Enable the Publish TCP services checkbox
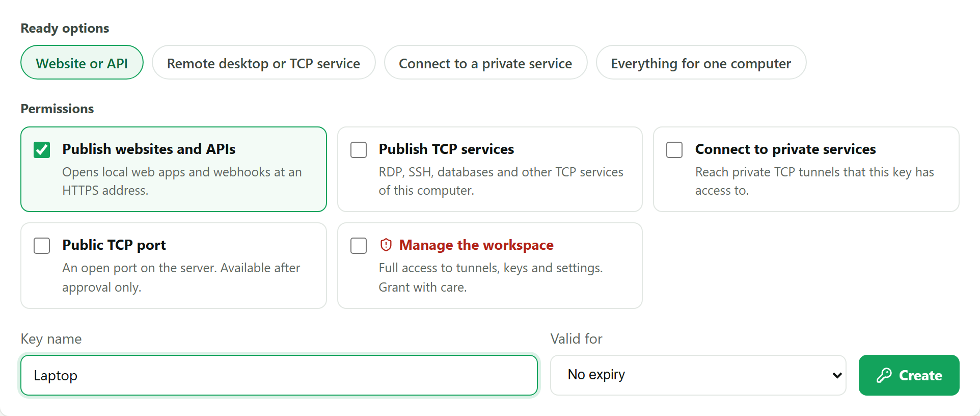This screenshot has height=416, width=980. (x=359, y=150)
